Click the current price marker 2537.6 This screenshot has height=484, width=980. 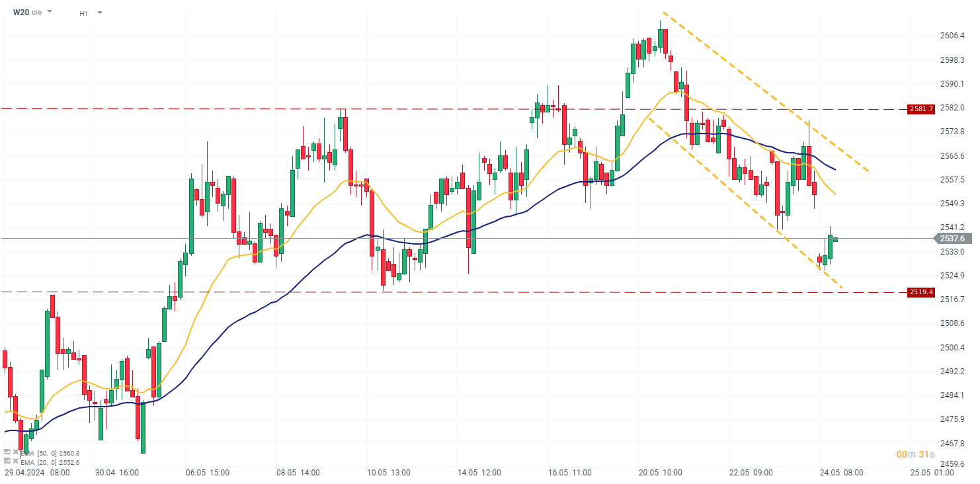[x=952, y=239]
